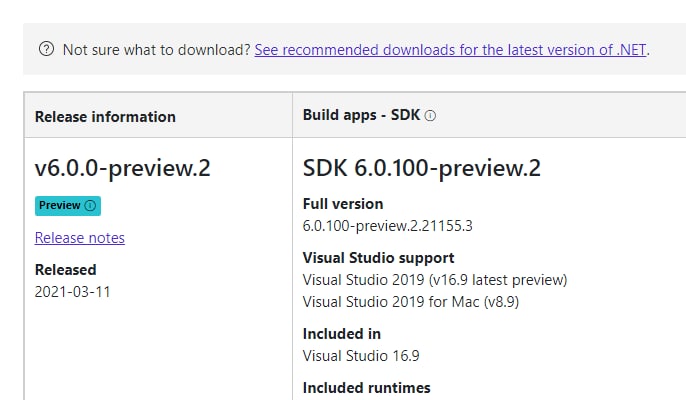Open the Release notes link
Viewport: 686px width, 400px height.
tap(80, 238)
